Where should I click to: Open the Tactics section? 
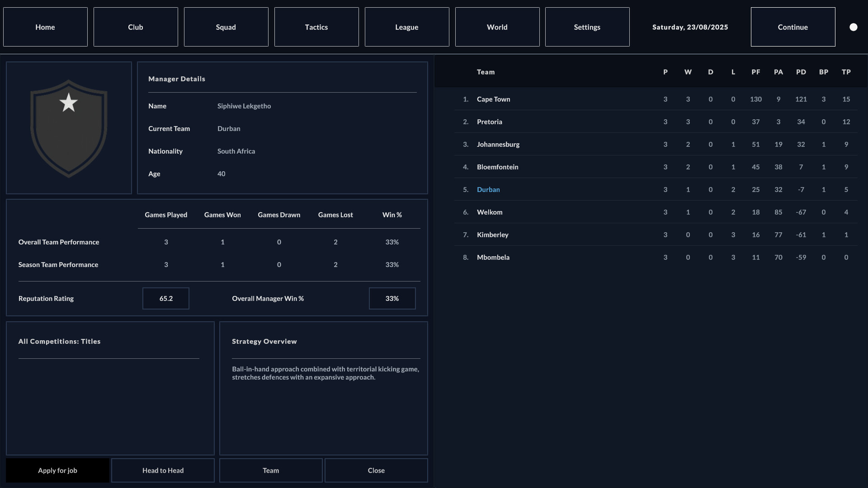(316, 27)
